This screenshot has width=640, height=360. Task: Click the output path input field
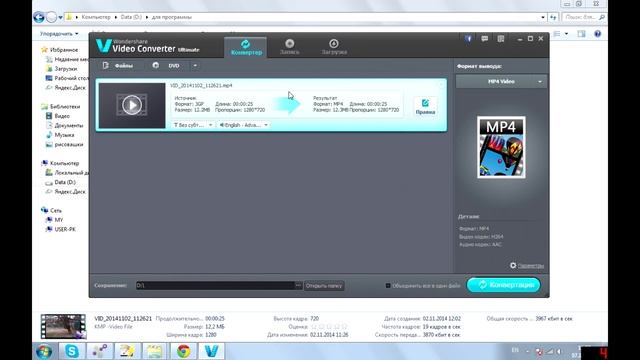(x=215, y=285)
